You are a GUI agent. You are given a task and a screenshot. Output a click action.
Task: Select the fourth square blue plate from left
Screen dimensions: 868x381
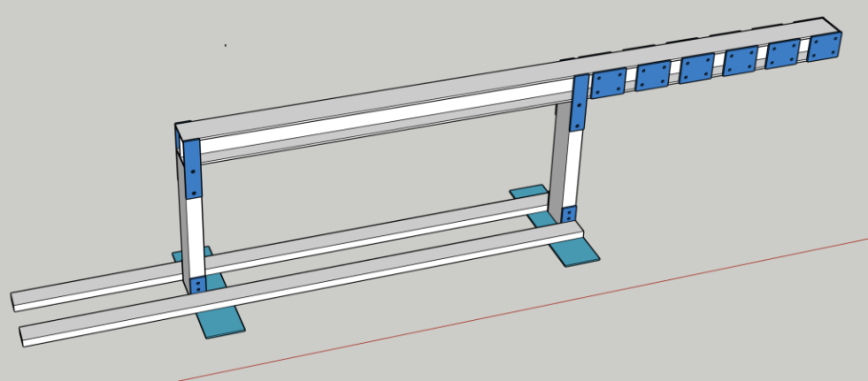pos(740,62)
